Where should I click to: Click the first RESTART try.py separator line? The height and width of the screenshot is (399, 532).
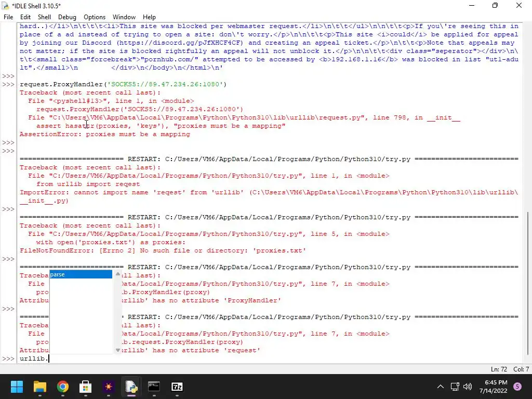tap(269, 159)
